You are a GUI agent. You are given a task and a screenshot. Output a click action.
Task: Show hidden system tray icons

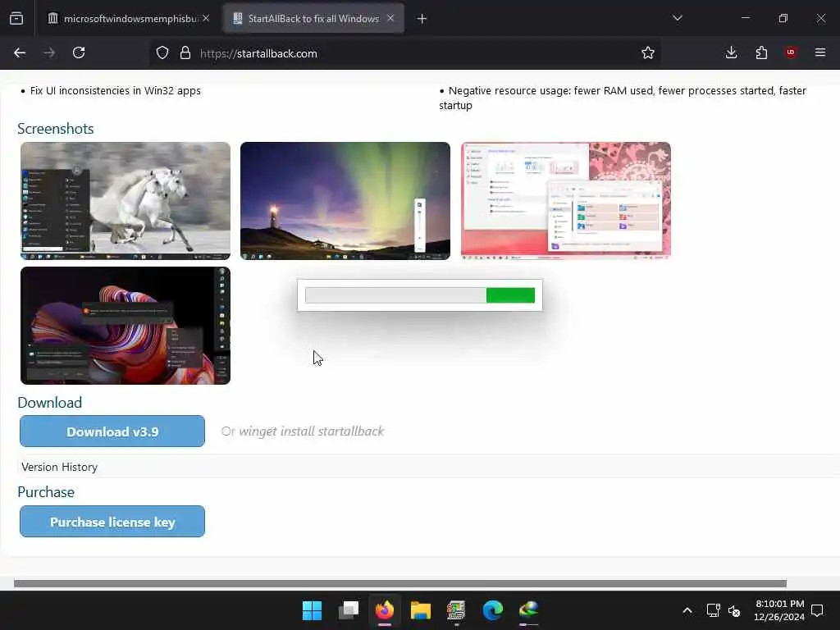pos(687,610)
